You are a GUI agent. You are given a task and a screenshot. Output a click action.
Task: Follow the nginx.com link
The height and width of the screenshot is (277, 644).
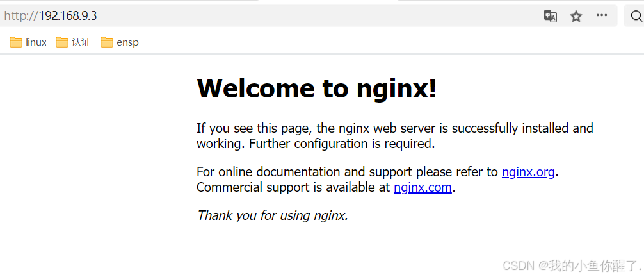[423, 188]
